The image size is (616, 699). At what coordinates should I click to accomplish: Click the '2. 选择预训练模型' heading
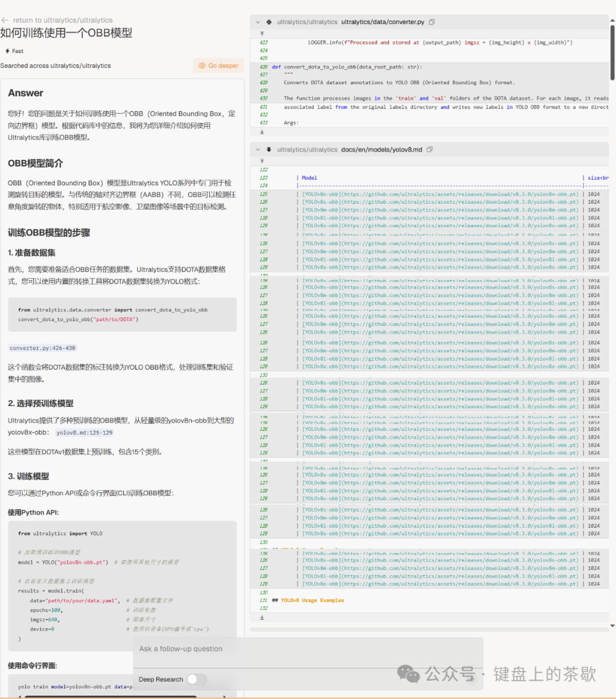[x=40, y=403]
